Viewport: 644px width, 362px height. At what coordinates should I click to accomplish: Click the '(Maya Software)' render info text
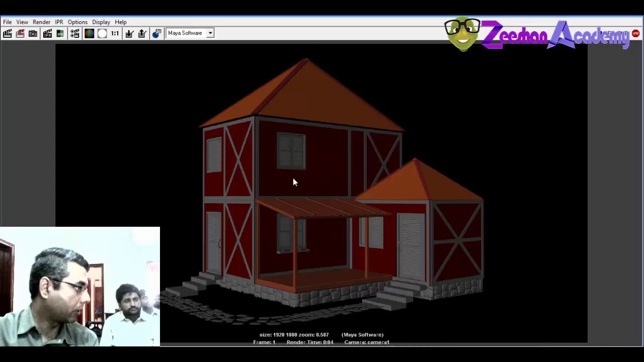click(x=362, y=335)
